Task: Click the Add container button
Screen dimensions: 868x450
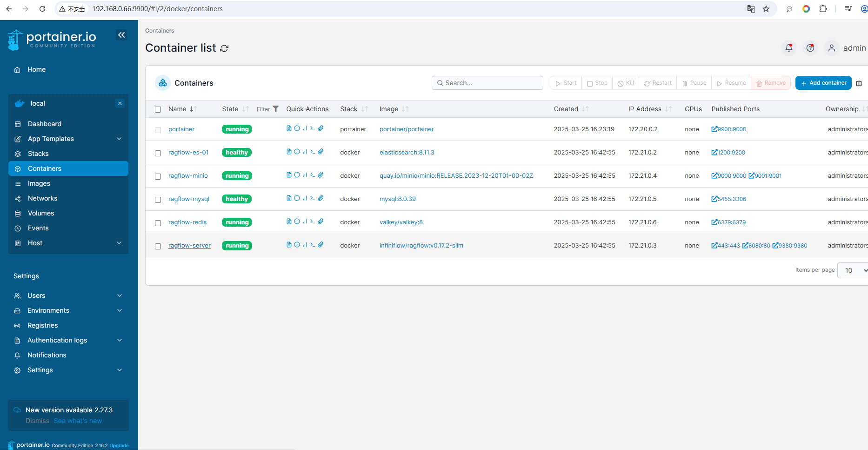Action: pyautogui.click(x=823, y=83)
